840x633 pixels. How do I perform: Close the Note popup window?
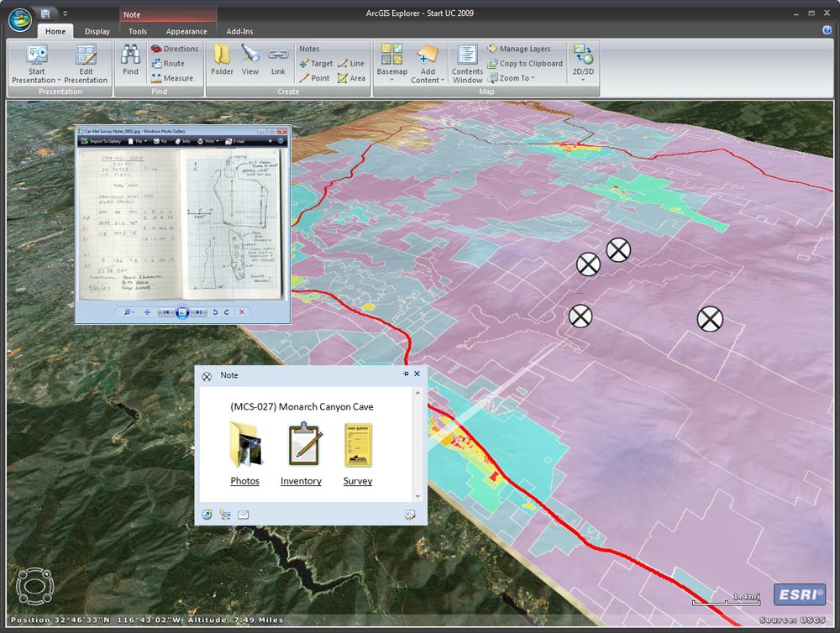[x=417, y=374]
